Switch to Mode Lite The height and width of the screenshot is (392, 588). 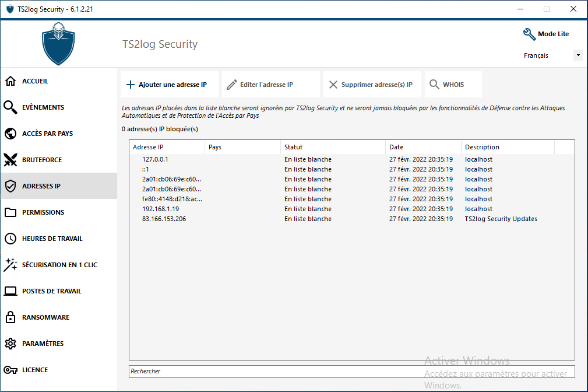(554, 34)
